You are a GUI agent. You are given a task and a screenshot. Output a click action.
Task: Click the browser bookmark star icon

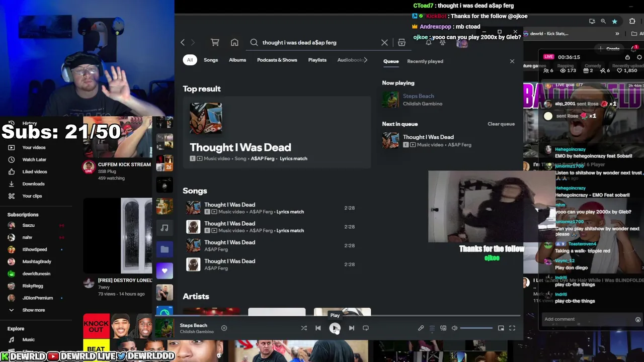pos(614,21)
